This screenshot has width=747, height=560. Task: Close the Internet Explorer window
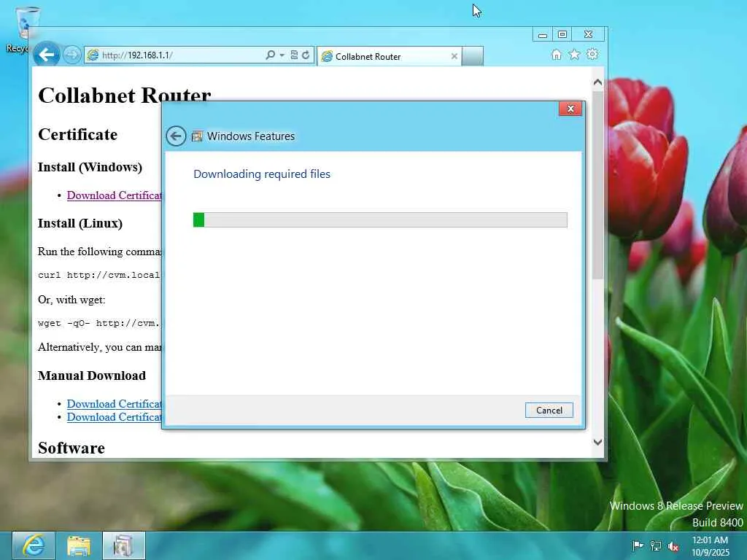pos(589,34)
